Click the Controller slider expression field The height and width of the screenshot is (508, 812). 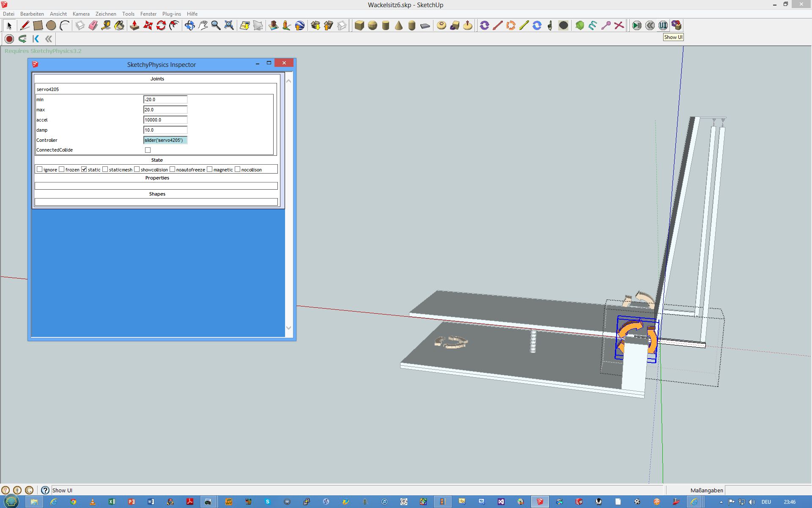[x=165, y=140]
